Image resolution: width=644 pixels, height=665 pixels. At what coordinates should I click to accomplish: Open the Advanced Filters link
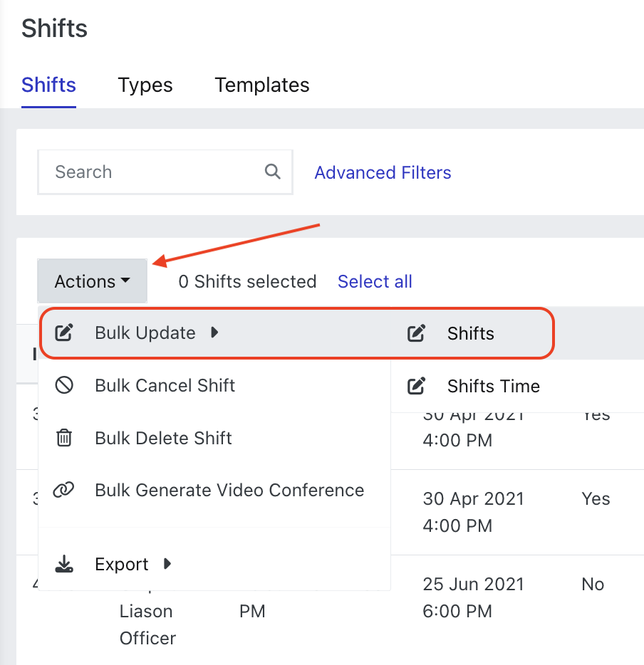tap(383, 173)
